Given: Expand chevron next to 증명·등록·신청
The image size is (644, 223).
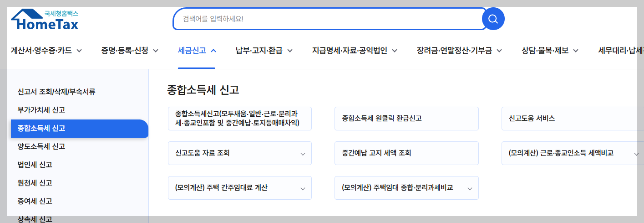Looking at the screenshot, I should 155,51.
